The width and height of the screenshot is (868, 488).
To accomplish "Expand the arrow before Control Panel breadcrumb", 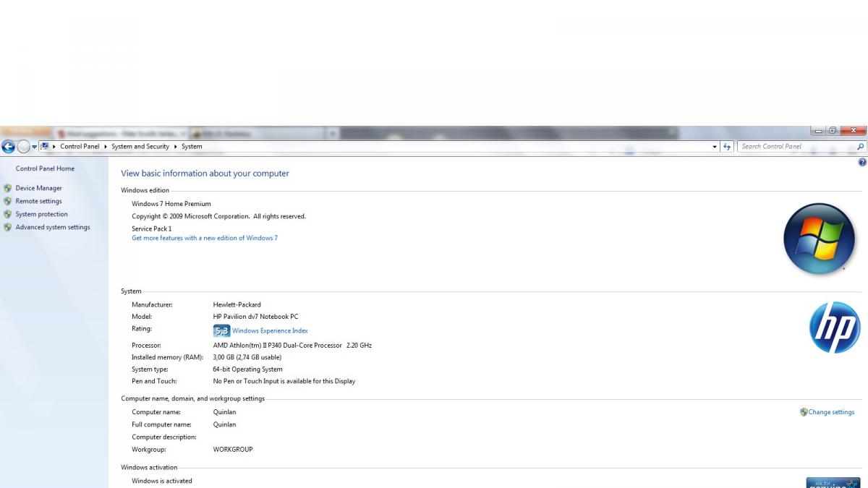I will click(54, 147).
